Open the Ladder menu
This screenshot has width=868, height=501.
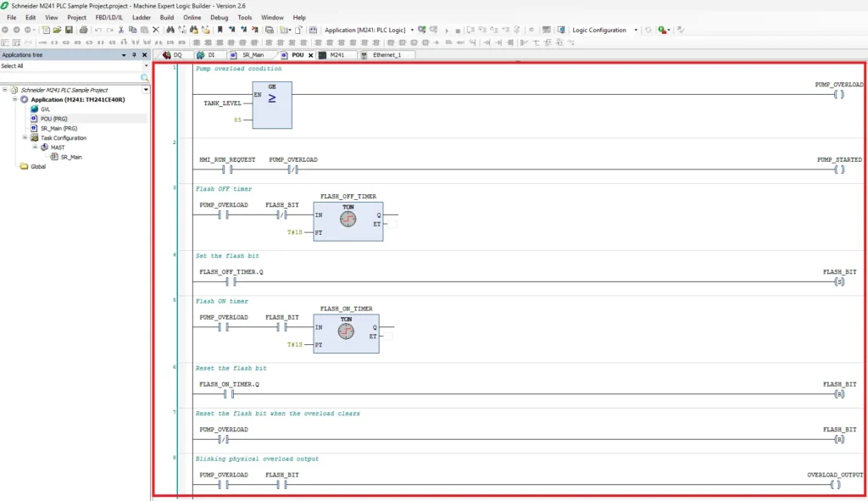click(142, 18)
